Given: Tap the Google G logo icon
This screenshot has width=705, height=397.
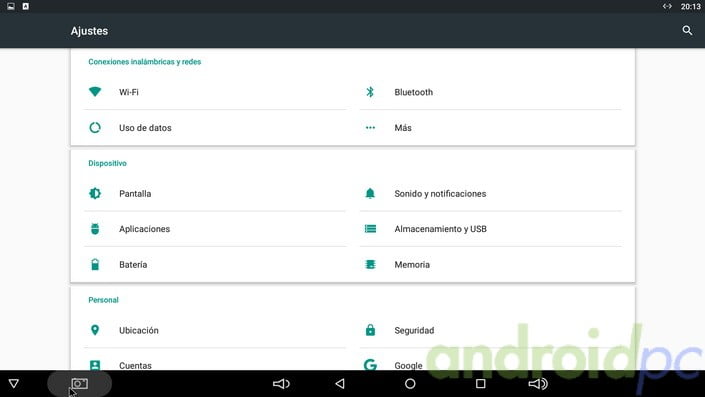Looking at the screenshot, I should (370, 365).
